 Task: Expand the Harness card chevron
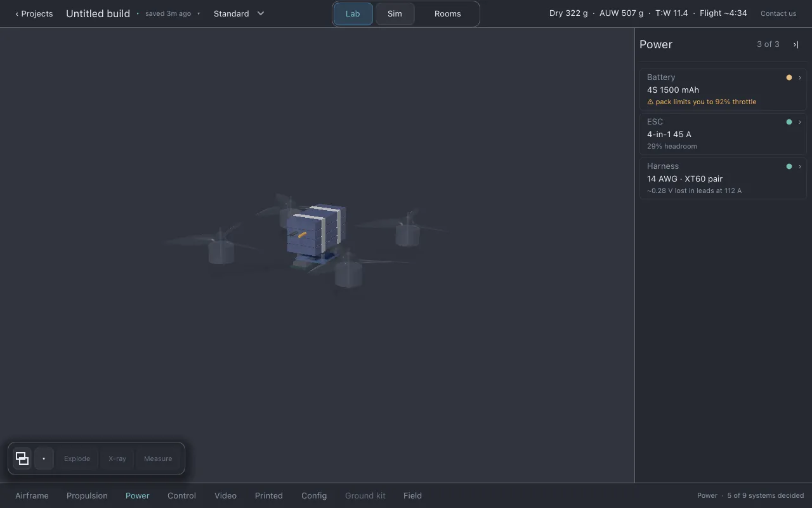(x=800, y=166)
